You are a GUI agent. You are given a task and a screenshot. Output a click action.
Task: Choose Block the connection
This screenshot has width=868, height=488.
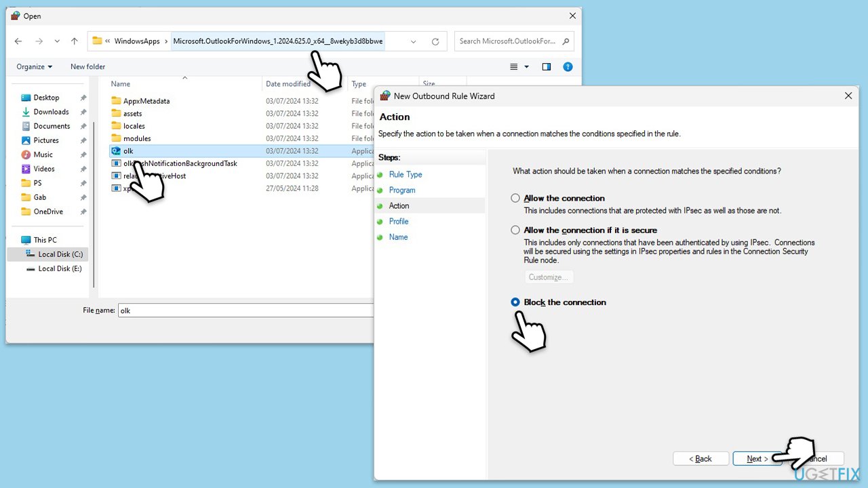coord(516,302)
